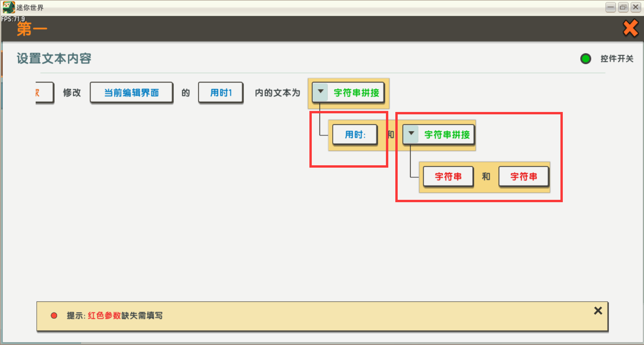
Task: Close the 迷你世界 window from title bar
Action: coord(636,7)
